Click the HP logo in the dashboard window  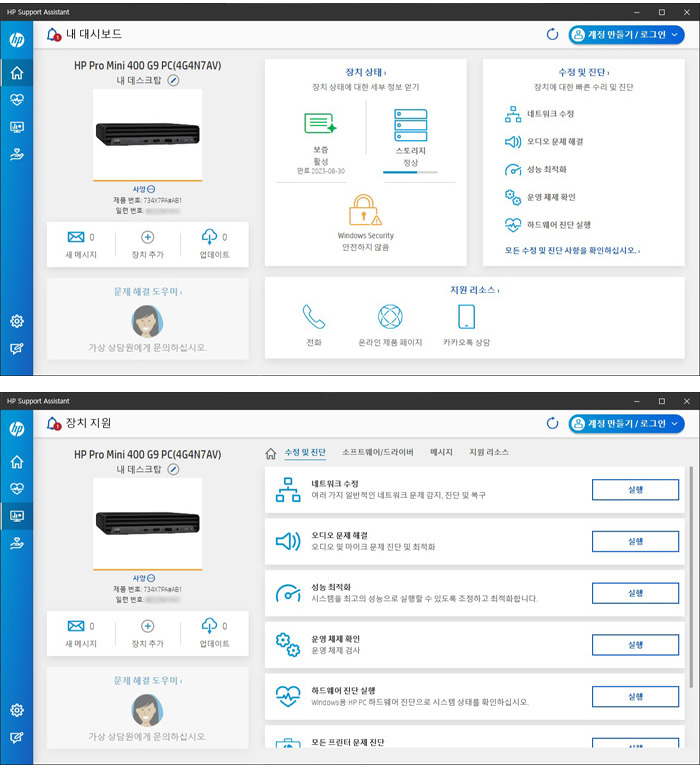coord(17,40)
